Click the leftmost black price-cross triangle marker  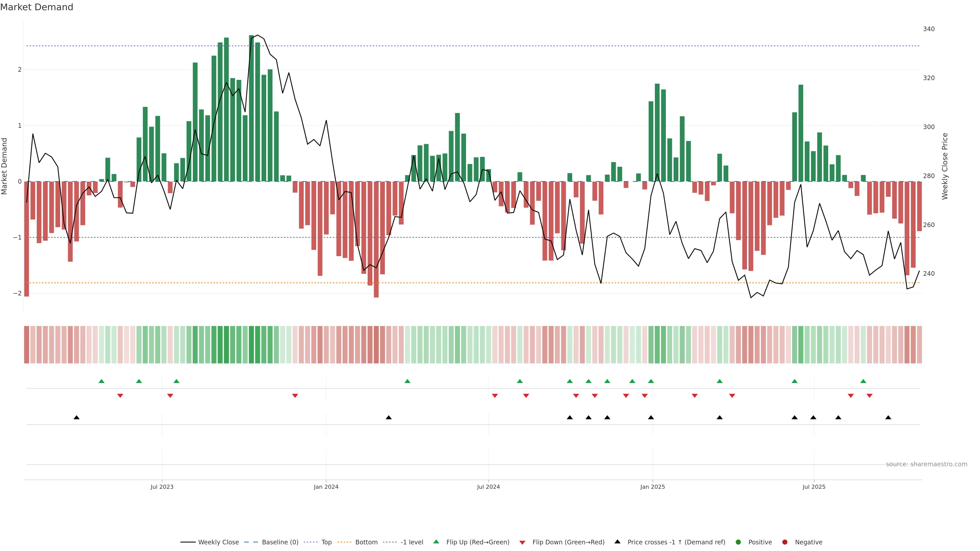pyautogui.click(x=77, y=418)
